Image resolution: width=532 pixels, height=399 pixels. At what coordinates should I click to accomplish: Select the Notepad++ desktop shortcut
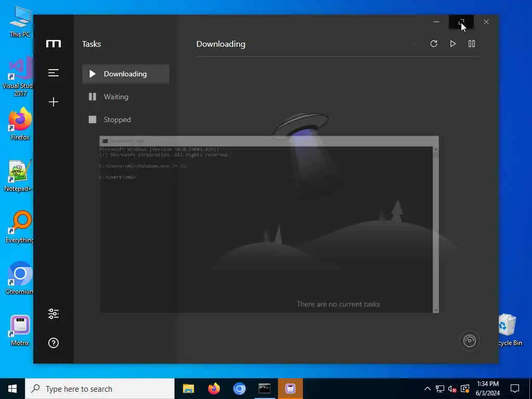click(x=19, y=176)
